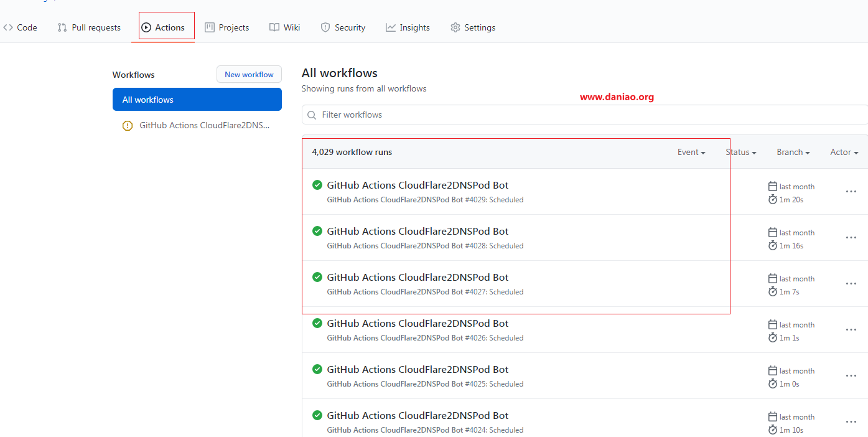Click the calendar icon on run #4027
Image resolution: width=868 pixels, height=437 pixels.
click(x=773, y=278)
